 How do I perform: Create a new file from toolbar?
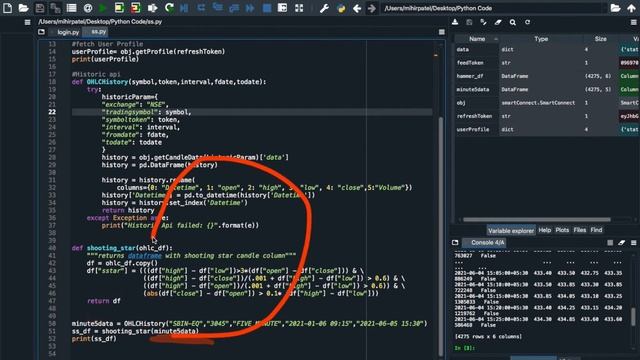(7, 8)
